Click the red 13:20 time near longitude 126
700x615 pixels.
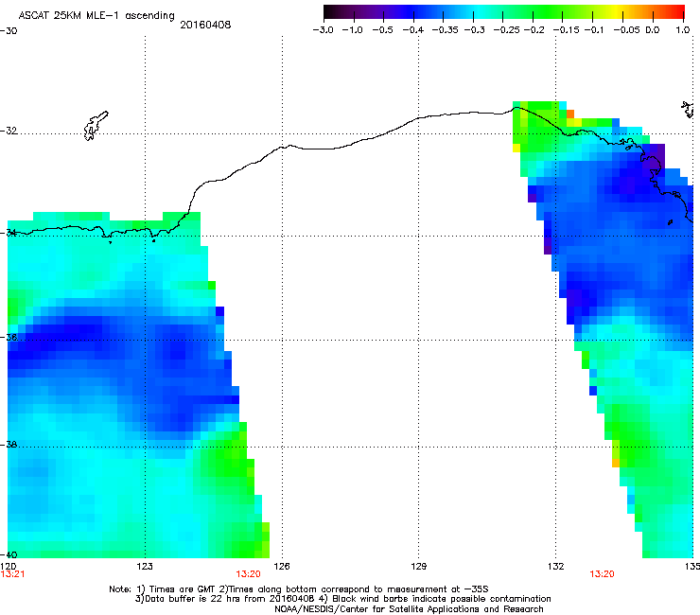(x=248, y=574)
